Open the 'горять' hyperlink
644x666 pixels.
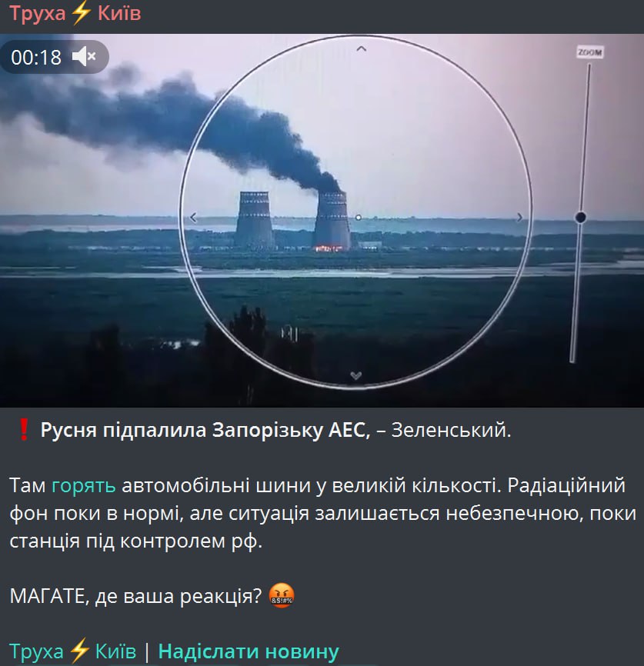83,485
